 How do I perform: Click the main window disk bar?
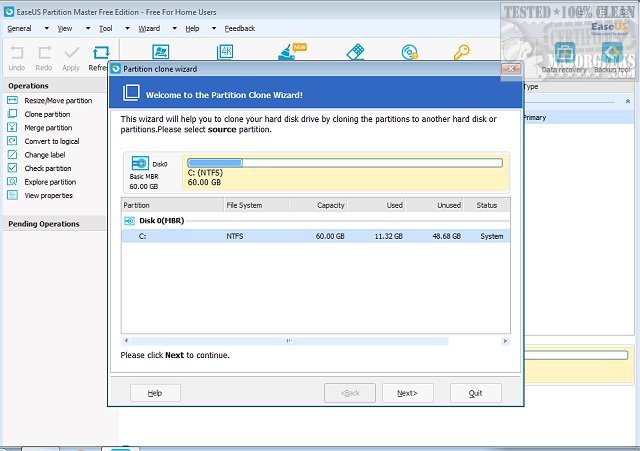576,355
